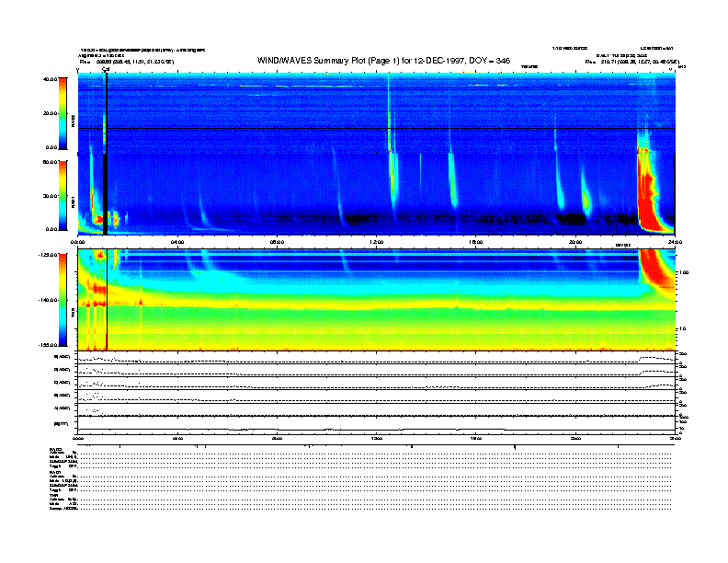This screenshot has width=728, height=563.
Task: Click the vertical RAD1 axis label
Action: pyautogui.click(x=74, y=202)
